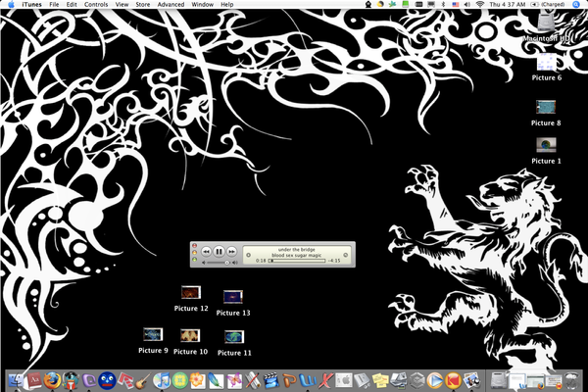Click the clock showing Thu 4:37 AM

coord(508,5)
